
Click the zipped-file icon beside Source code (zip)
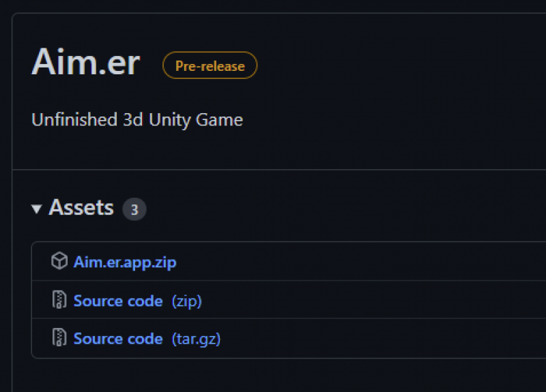[x=59, y=301]
